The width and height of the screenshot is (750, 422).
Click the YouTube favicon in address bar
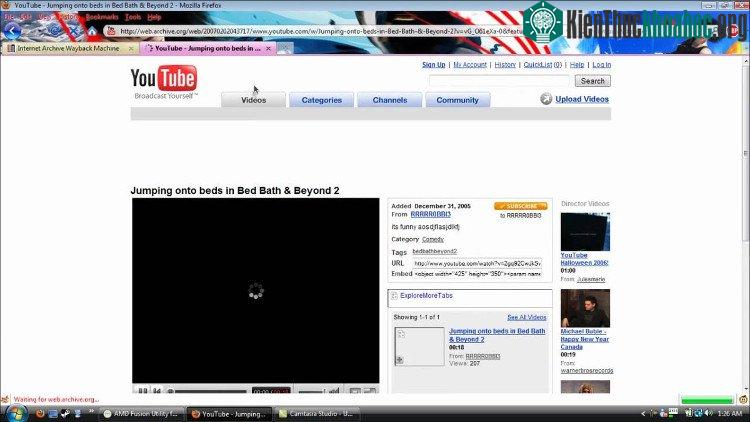coord(111,31)
